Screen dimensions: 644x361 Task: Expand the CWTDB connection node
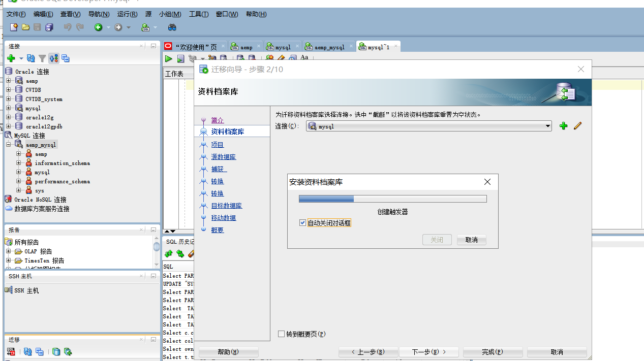tap(9, 90)
